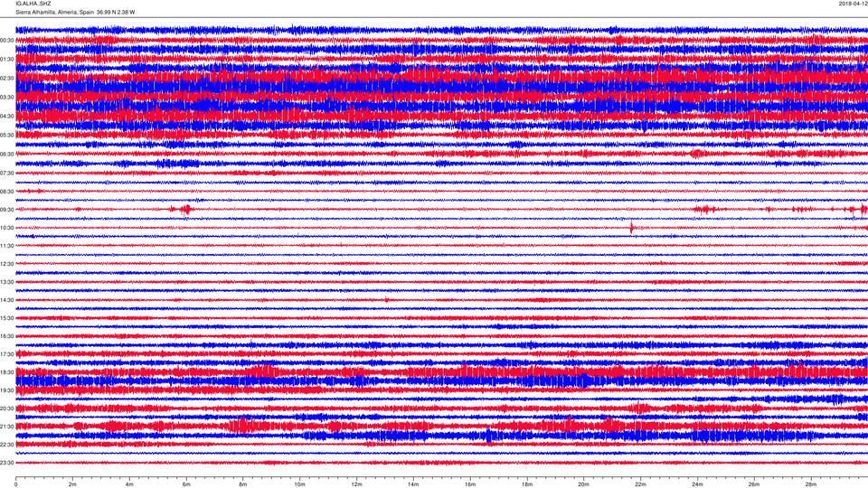Select the 13:30 time label
The image size is (868, 488).
(x=6, y=282)
